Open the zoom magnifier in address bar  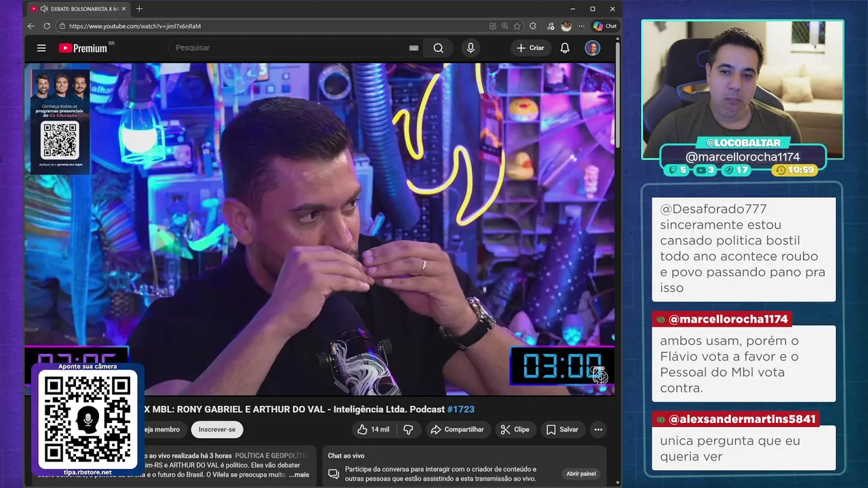[505, 26]
